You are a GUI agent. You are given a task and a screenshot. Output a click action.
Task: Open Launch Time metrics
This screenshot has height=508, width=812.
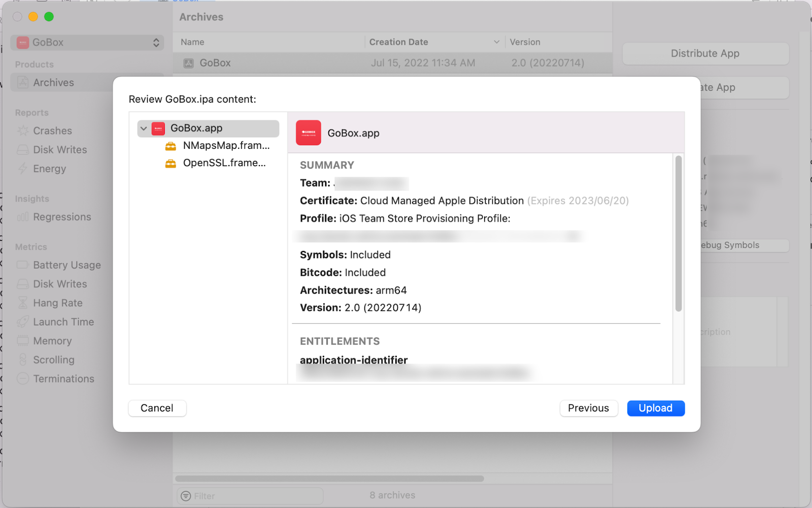(x=63, y=322)
